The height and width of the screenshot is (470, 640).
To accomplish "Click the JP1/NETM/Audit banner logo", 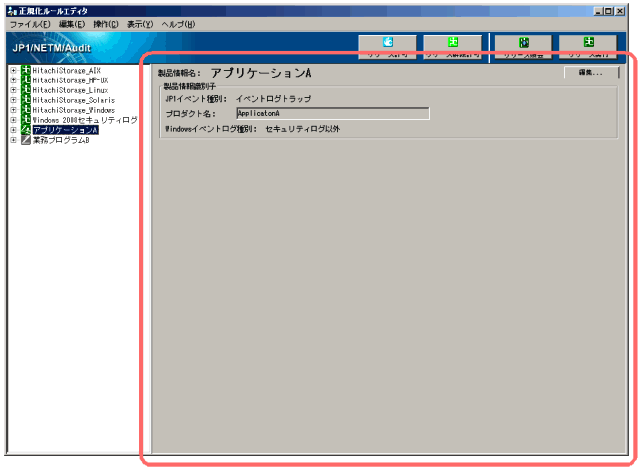I will [x=51, y=48].
